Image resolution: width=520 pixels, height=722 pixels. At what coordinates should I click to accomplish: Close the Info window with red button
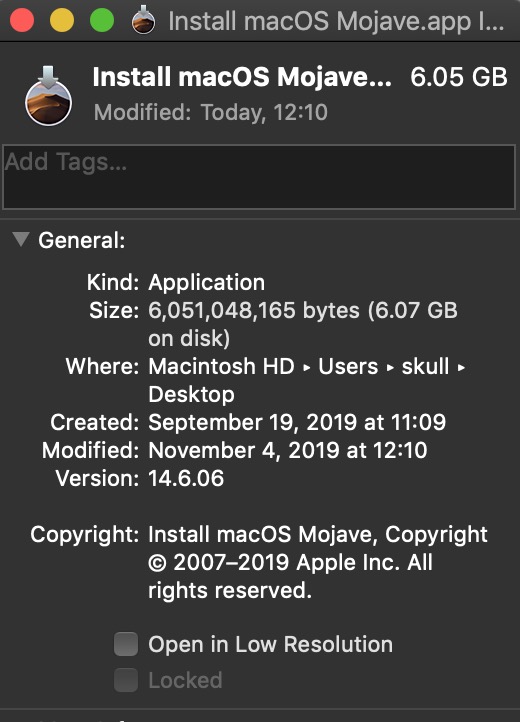[22, 20]
